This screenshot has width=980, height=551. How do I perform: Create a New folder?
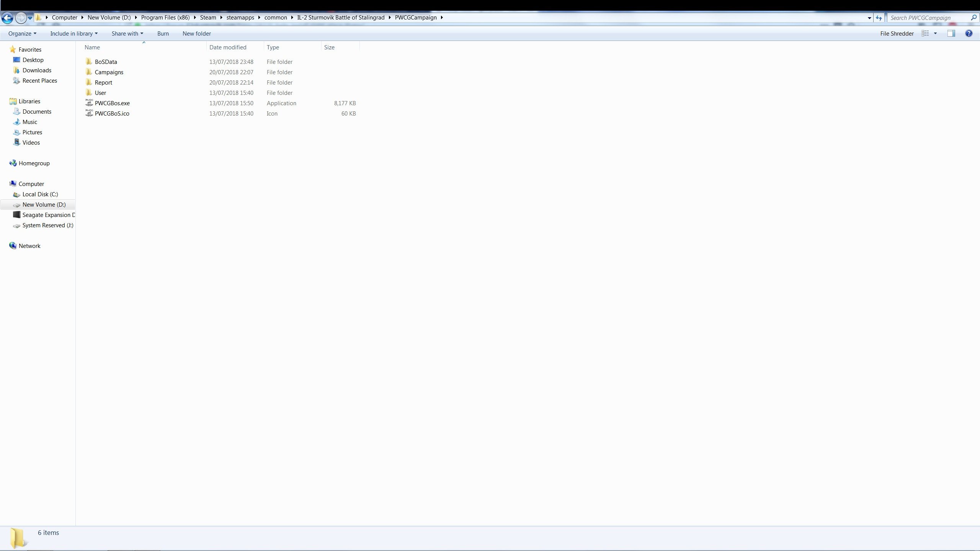pyautogui.click(x=196, y=33)
